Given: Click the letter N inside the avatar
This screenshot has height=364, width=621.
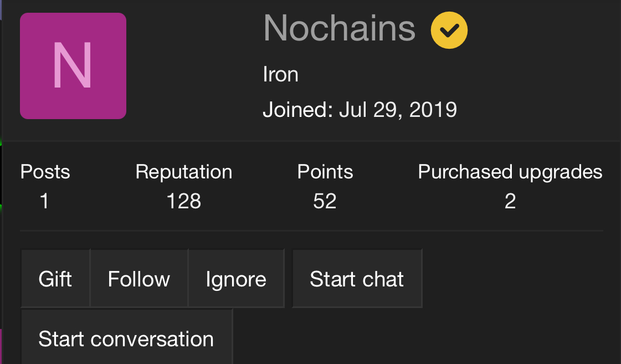Looking at the screenshot, I should point(73,65).
